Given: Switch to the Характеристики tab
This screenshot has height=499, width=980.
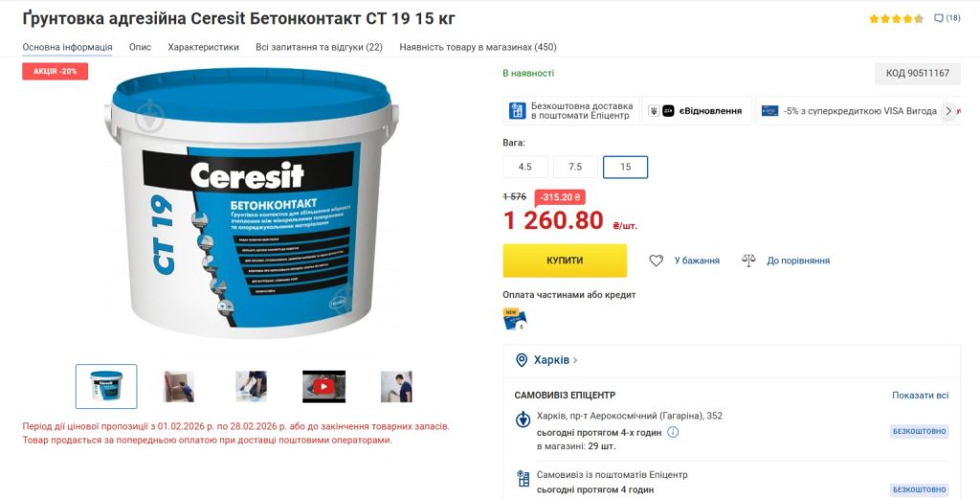Looking at the screenshot, I should [203, 47].
